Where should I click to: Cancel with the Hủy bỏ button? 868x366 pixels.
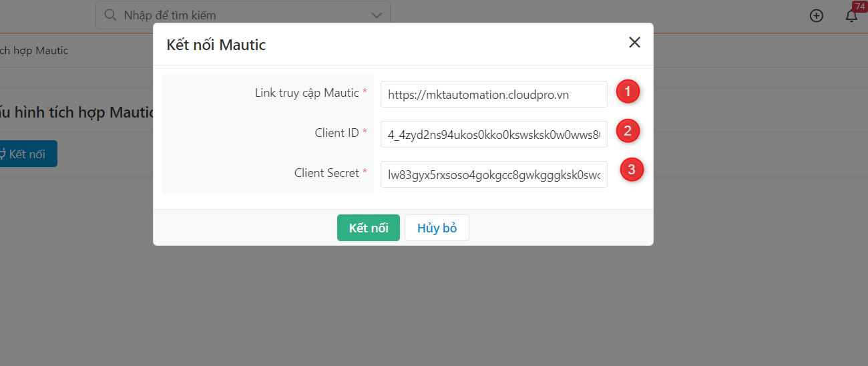437,228
